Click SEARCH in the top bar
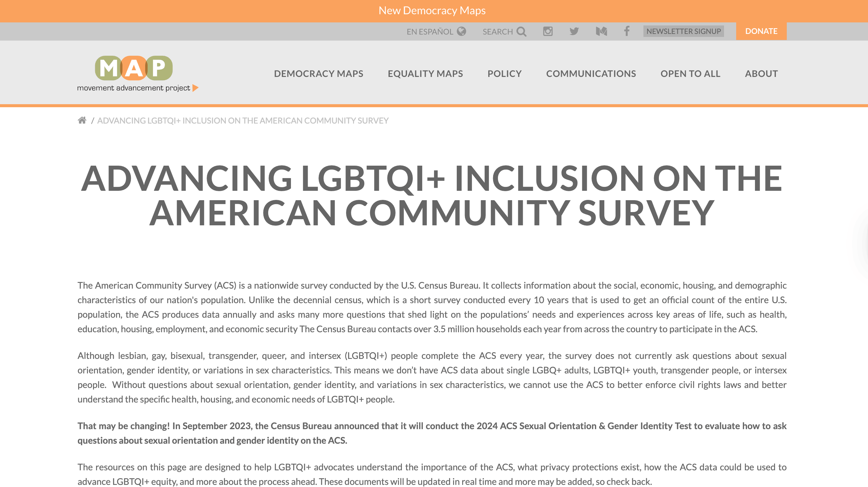 point(498,31)
